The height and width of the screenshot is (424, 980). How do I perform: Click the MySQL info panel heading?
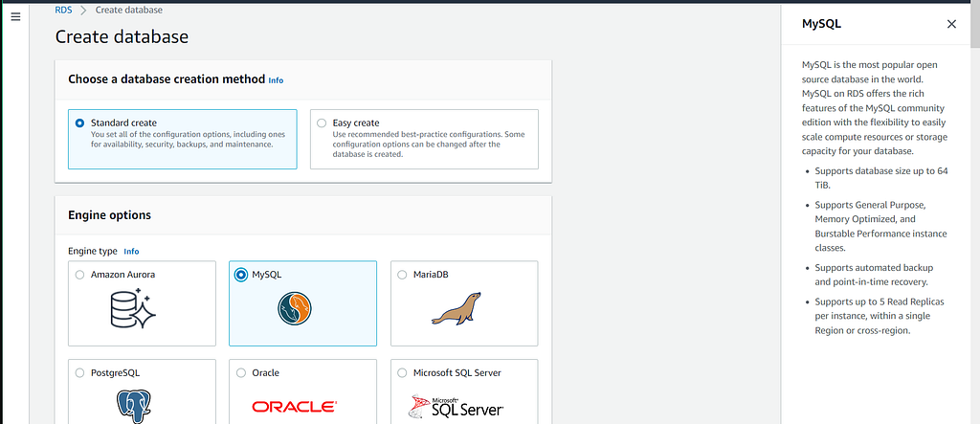821,24
